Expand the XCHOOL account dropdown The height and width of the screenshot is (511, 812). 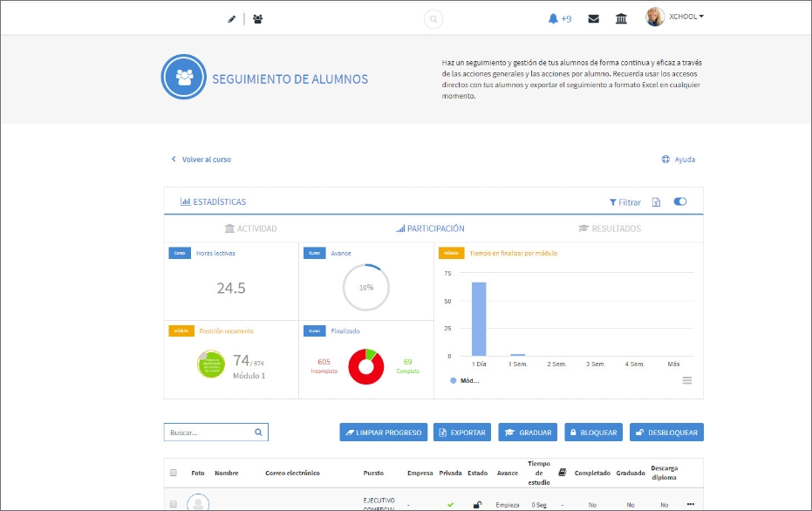coord(686,17)
